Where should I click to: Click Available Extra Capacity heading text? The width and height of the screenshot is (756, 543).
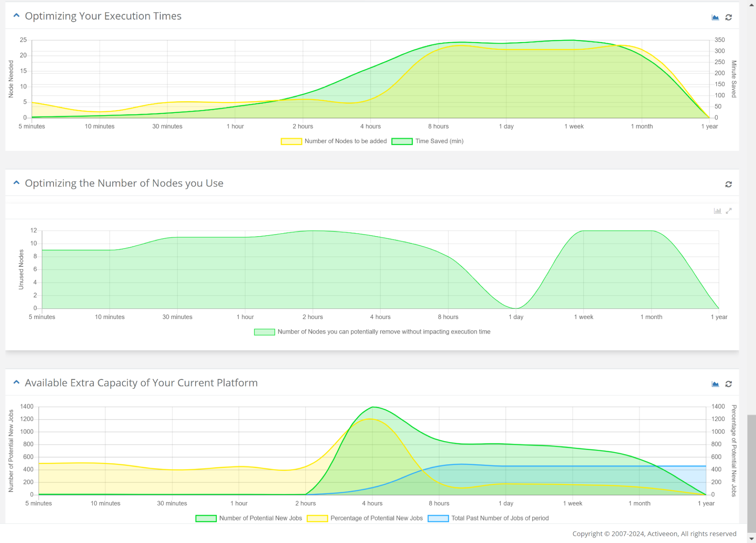141,383
